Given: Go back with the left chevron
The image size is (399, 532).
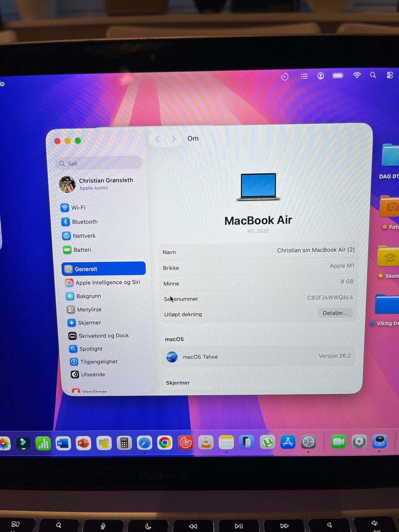Looking at the screenshot, I should (158, 139).
